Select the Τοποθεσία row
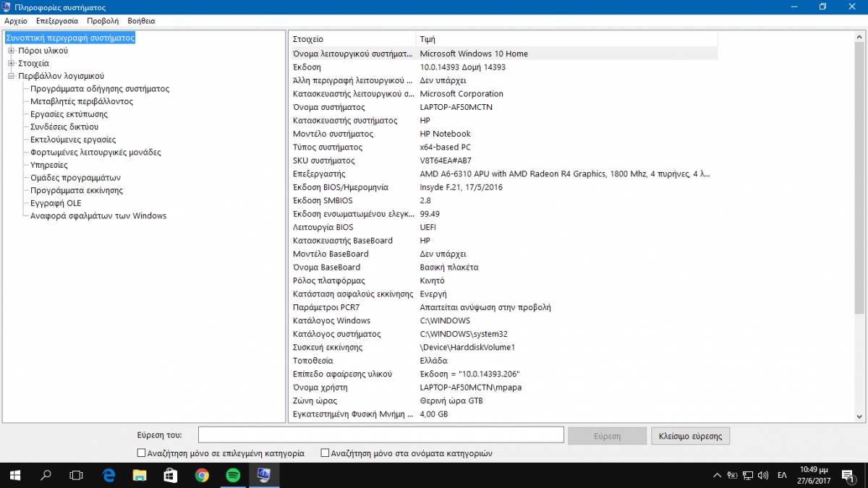 coord(503,361)
